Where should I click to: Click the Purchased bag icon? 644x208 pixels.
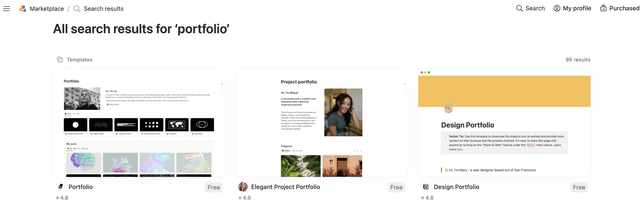[x=603, y=8]
